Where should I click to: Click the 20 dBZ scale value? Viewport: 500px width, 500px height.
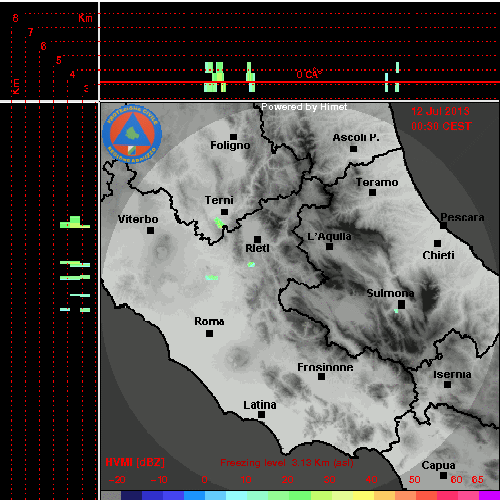point(288,480)
